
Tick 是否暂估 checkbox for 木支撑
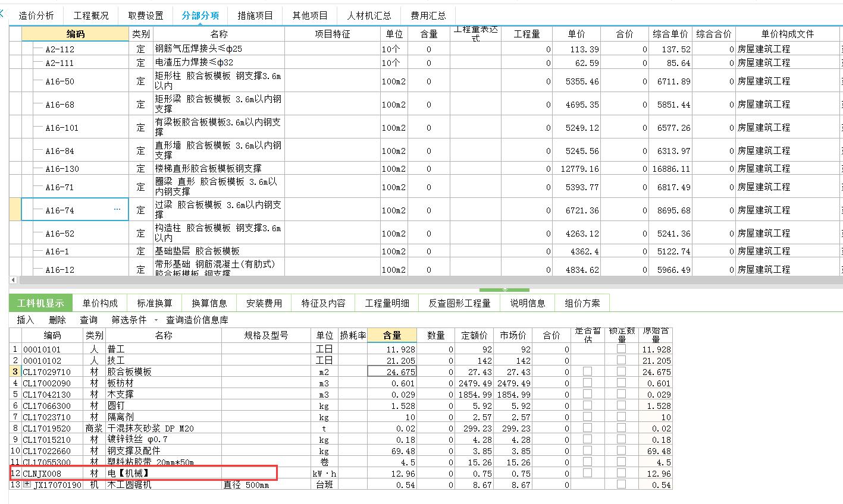(587, 394)
